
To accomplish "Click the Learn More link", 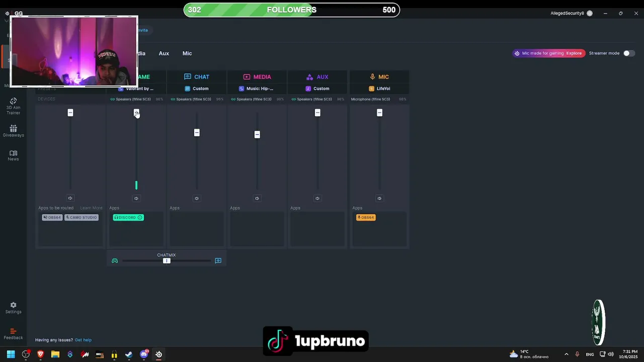I will point(91,208).
